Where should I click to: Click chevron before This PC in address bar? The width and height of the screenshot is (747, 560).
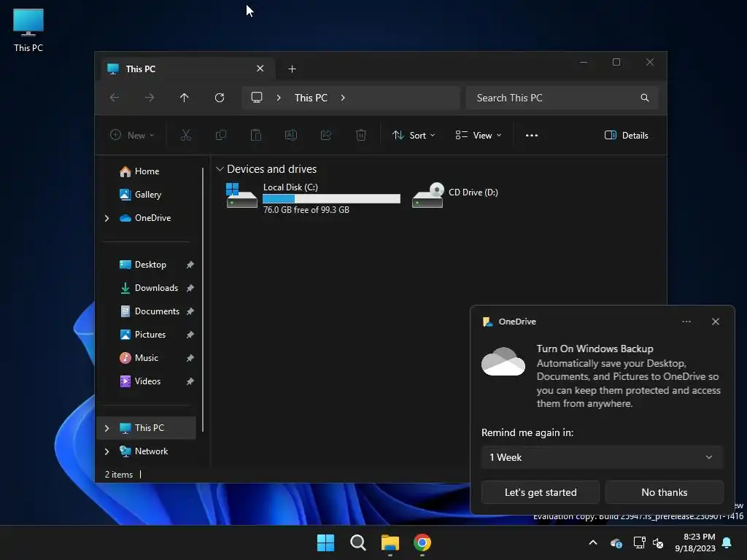(x=279, y=98)
